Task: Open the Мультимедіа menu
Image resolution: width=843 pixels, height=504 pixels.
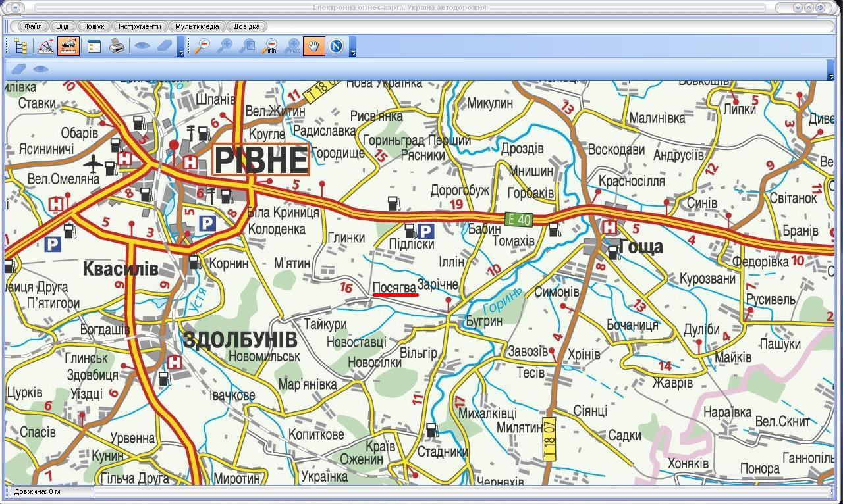Action: pos(197,26)
